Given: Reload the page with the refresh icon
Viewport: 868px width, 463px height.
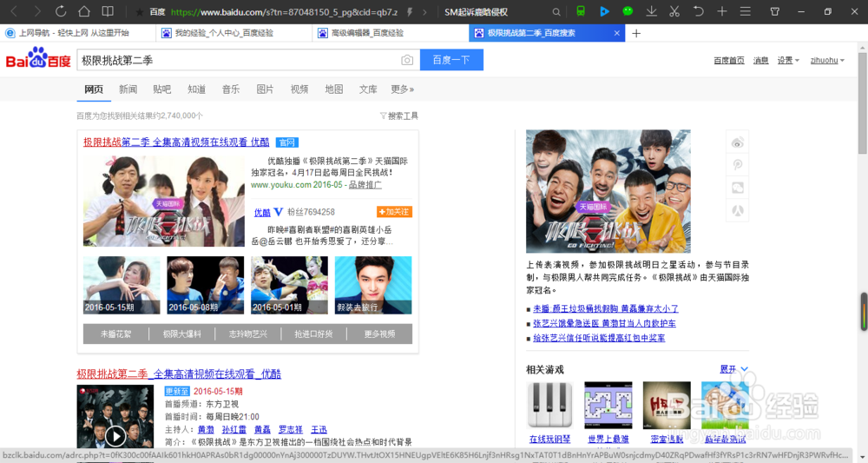Looking at the screenshot, I should pyautogui.click(x=61, y=11).
